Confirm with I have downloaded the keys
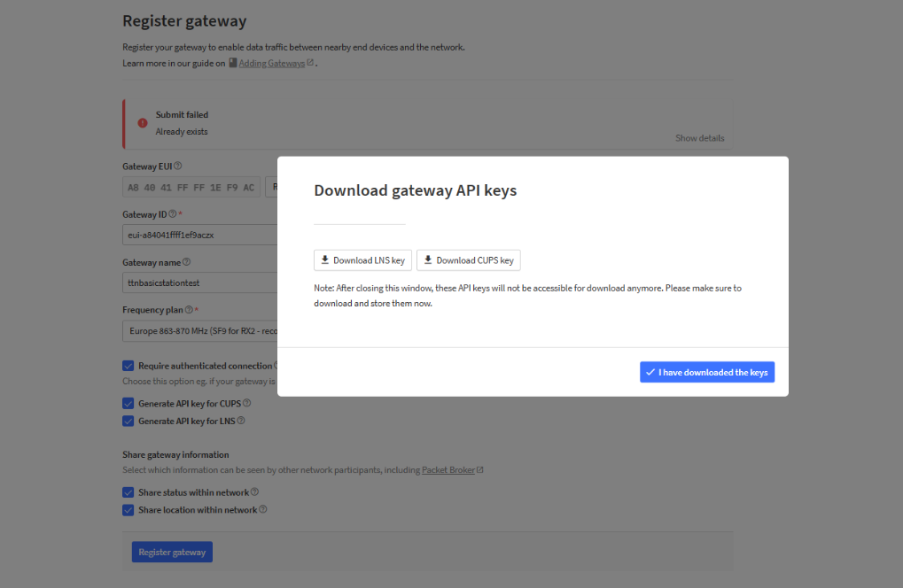The width and height of the screenshot is (903, 588). (706, 373)
